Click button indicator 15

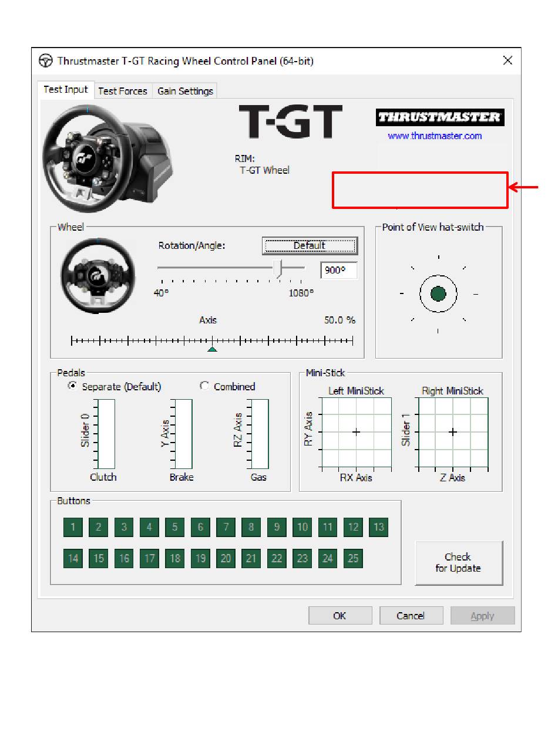tap(98, 558)
